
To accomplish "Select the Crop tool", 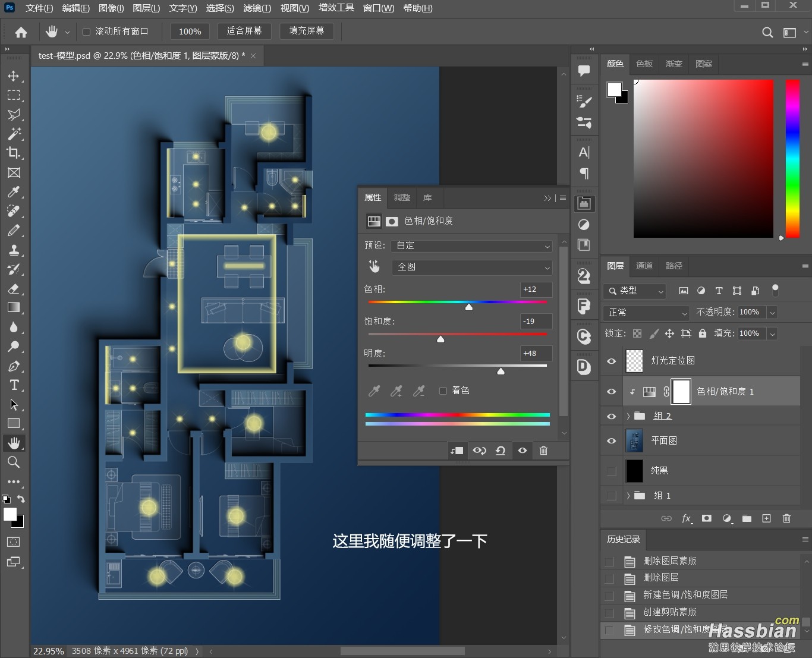I will (x=14, y=153).
